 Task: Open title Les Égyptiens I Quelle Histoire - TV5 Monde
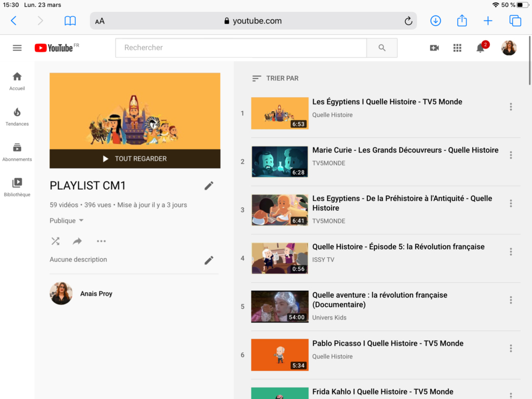click(387, 102)
